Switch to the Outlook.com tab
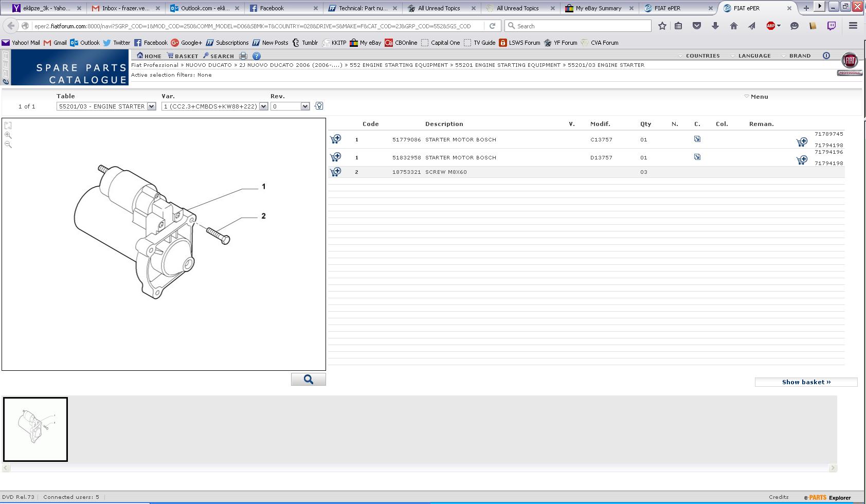This screenshot has width=866, height=504. click(204, 8)
